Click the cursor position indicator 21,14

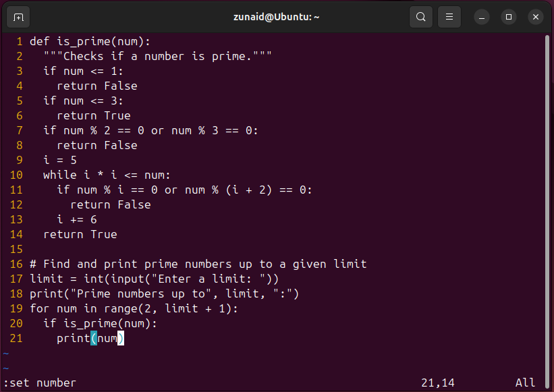tap(438, 383)
